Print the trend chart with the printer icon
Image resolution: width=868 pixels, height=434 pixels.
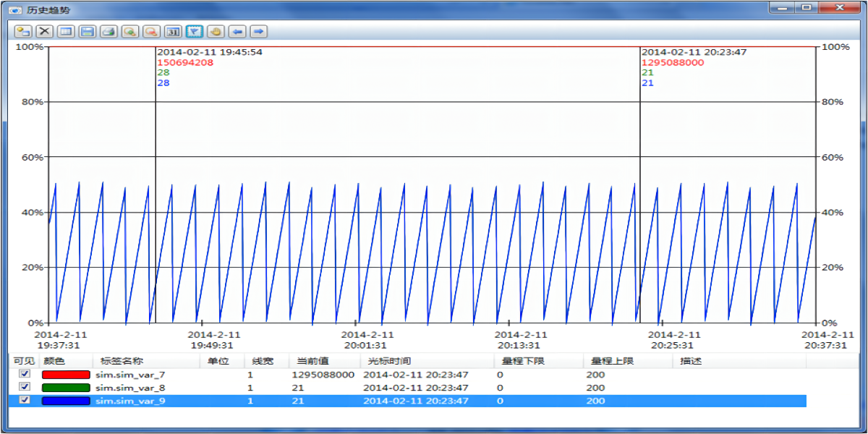(x=109, y=31)
